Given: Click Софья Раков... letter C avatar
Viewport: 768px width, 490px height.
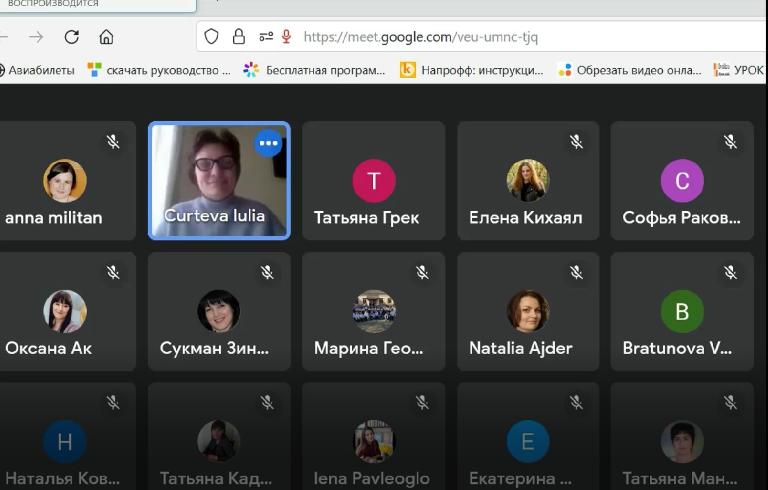Looking at the screenshot, I should click(682, 181).
